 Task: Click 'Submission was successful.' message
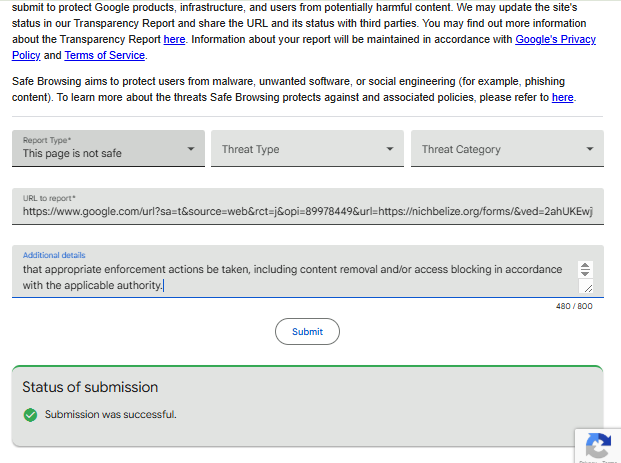[110, 414]
